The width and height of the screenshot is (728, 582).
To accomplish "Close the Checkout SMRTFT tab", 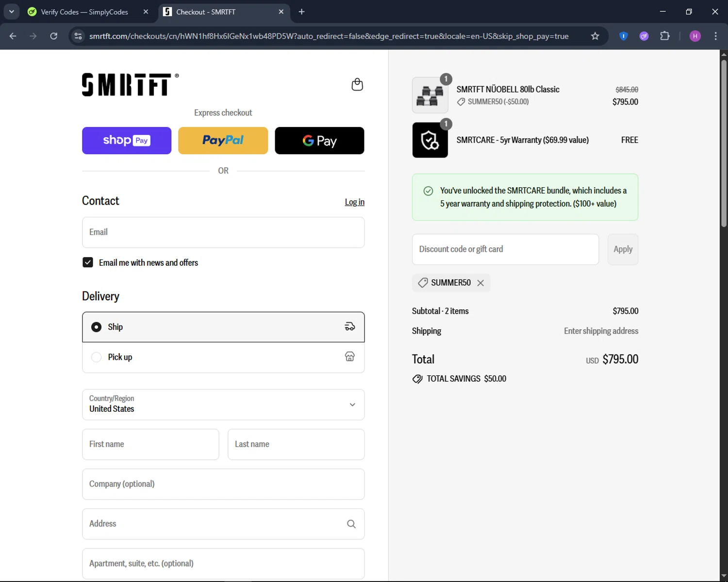I will (281, 12).
